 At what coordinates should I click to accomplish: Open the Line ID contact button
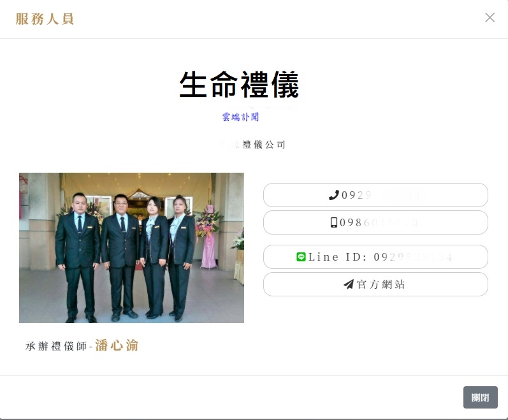click(x=375, y=257)
